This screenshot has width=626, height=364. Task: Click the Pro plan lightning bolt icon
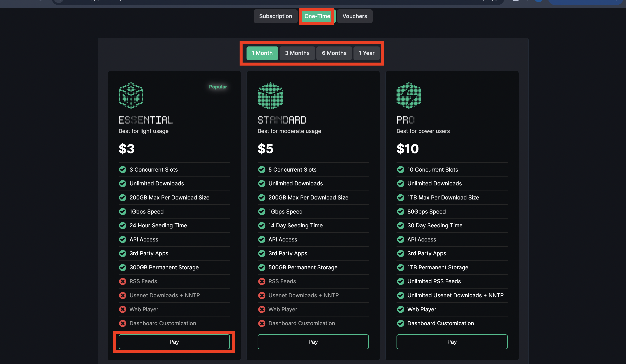pos(409,96)
